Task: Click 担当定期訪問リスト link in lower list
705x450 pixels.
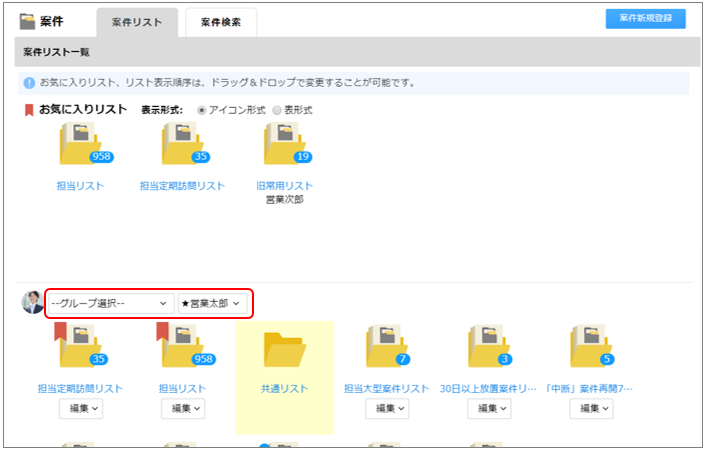Action: [80, 388]
